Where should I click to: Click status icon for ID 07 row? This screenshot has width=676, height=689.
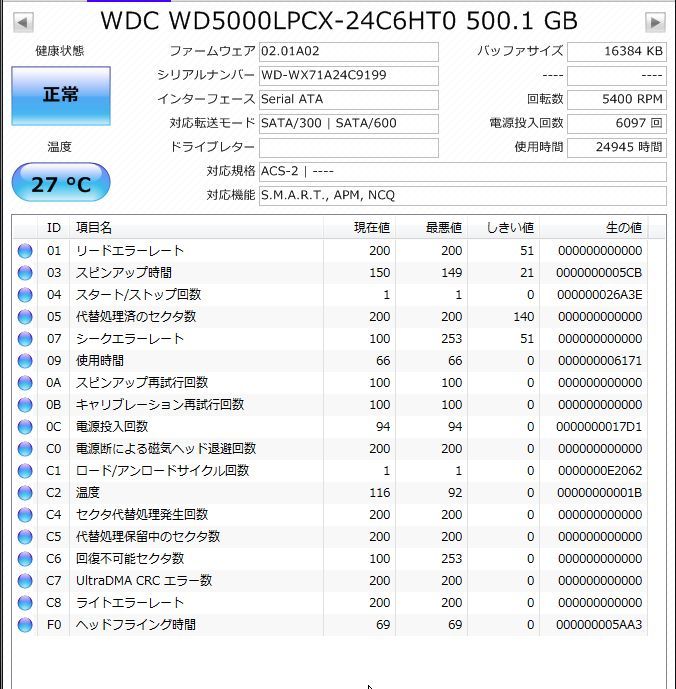tap(25, 339)
